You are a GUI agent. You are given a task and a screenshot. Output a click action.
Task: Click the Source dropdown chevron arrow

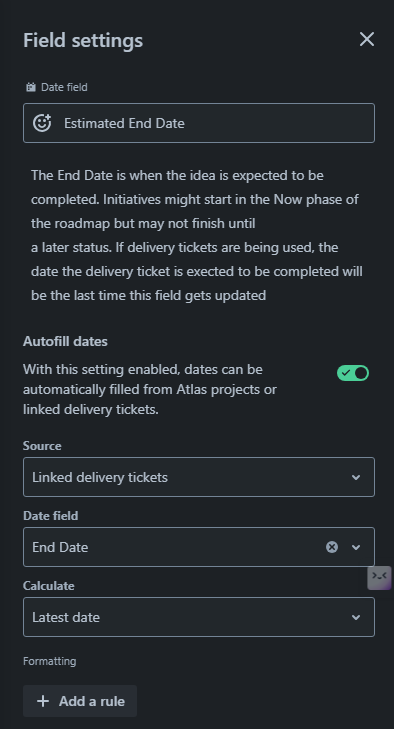tap(356, 477)
